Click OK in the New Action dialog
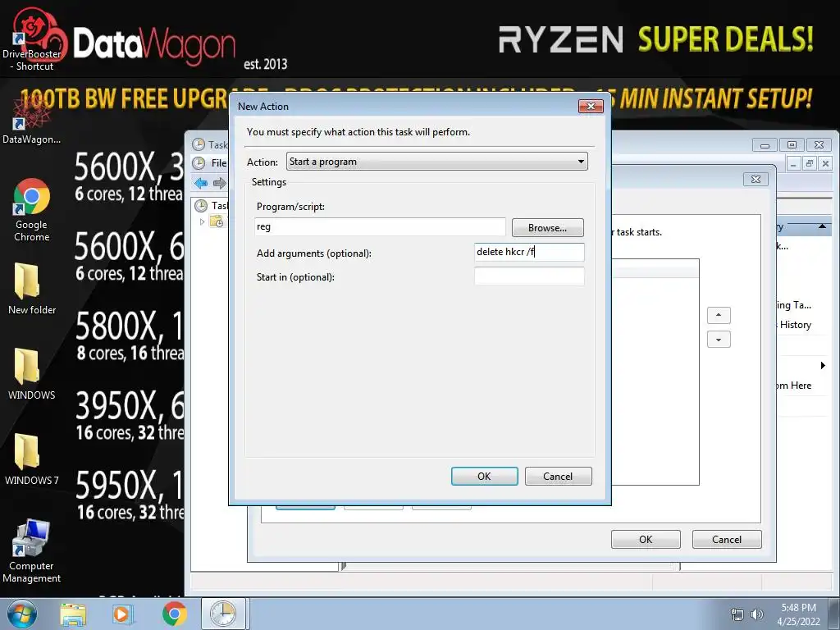Viewport: 840px width, 630px height. (484, 477)
